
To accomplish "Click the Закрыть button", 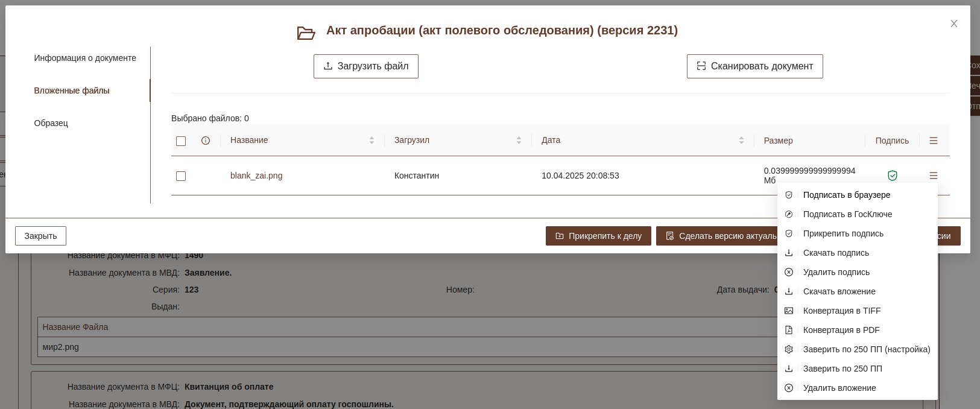I will tap(40, 236).
